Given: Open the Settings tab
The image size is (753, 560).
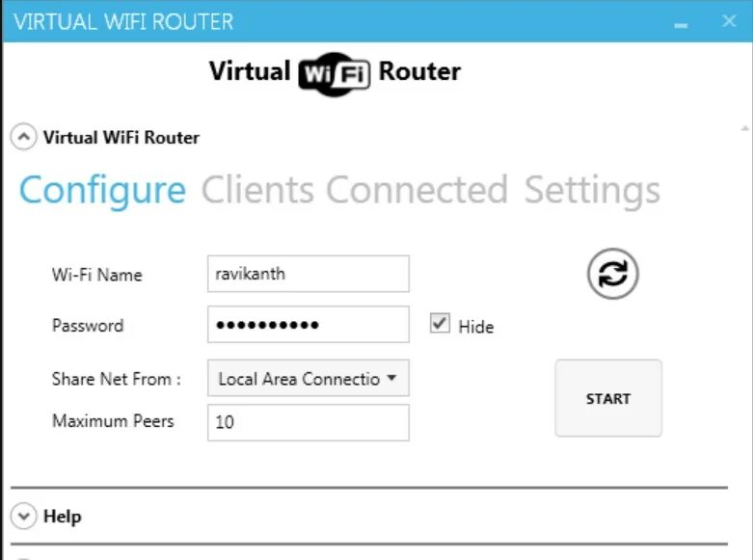Looking at the screenshot, I should point(592,191).
